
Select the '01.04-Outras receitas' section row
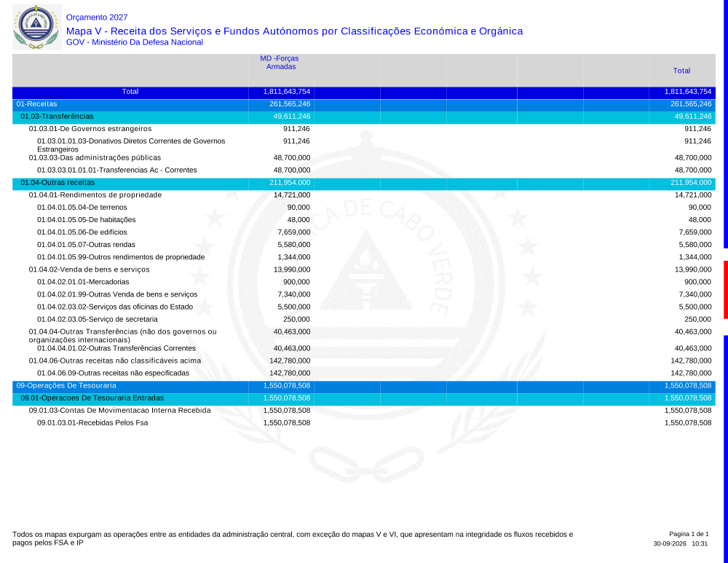click(x=363, y=183)
